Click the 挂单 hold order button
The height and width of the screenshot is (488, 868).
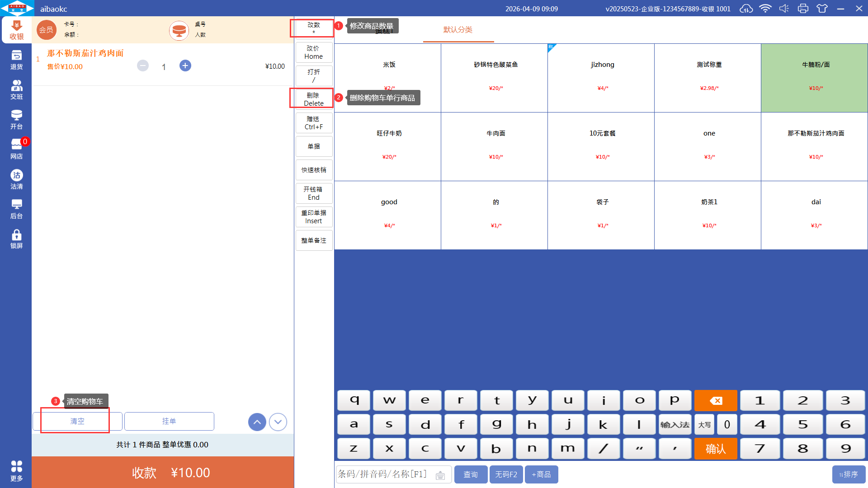point(169,421)
